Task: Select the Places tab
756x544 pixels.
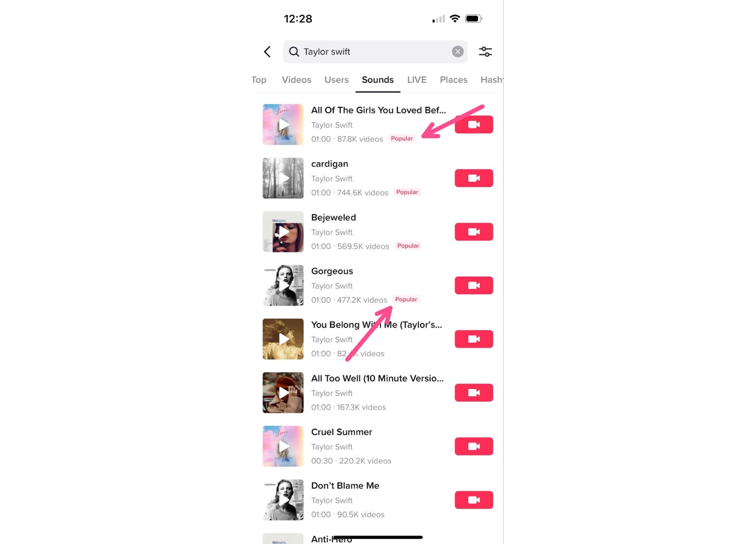Action: pyautogui.click(x=454, y=80)
